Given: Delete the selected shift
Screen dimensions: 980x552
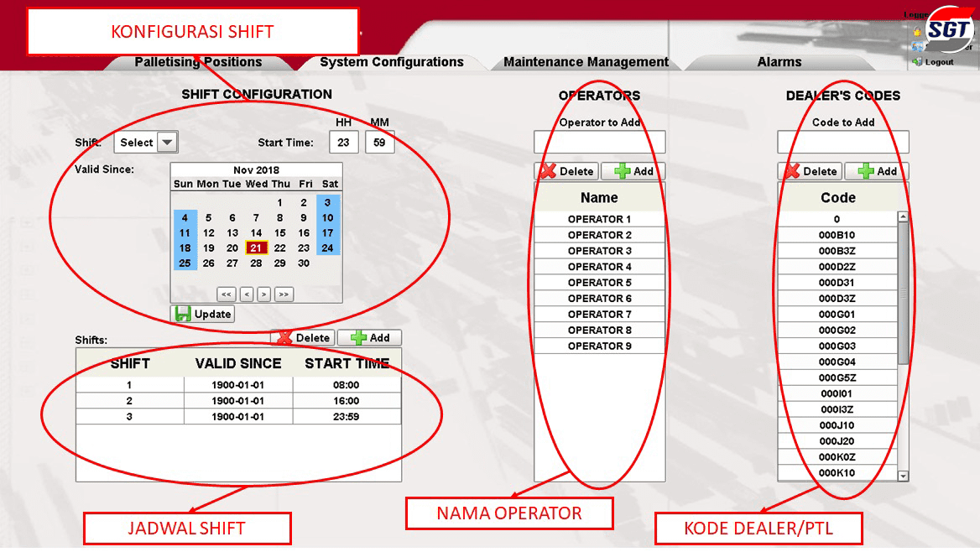Looking at the screenshot, I should pos(304,337).
